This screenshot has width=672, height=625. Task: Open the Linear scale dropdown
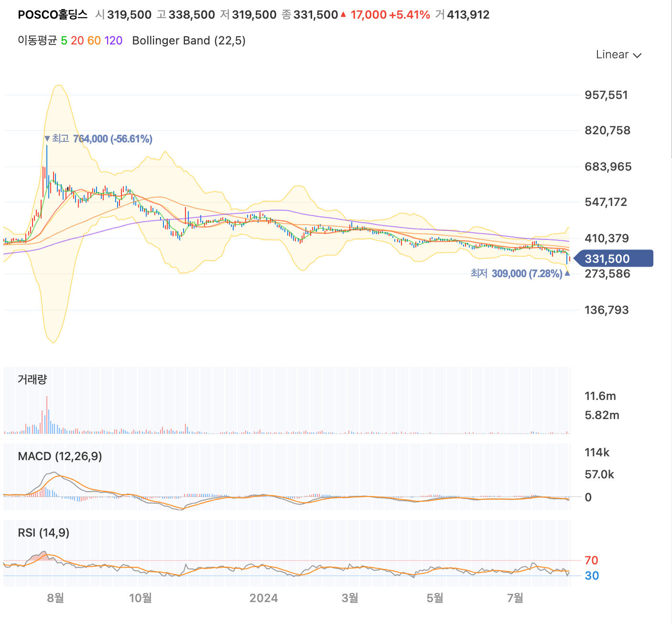tap(618, 54)
